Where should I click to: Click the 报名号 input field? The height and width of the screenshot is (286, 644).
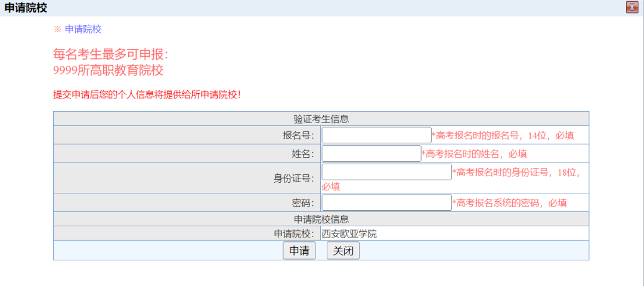click(376, 135)
